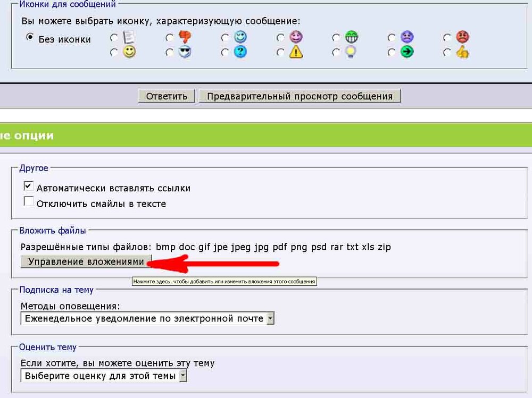Pick the yellow thumbs-up icon
Screen dimensions: 532x398
click(462, 53)
